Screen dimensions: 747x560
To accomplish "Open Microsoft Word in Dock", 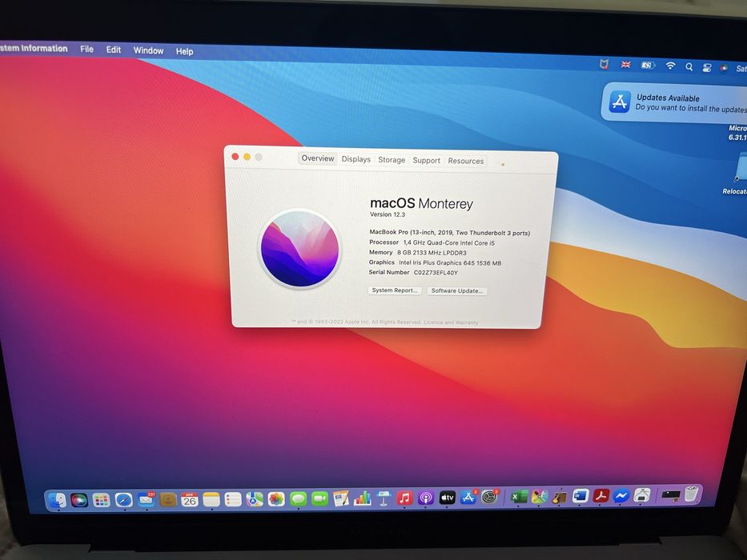I will 580,496.
